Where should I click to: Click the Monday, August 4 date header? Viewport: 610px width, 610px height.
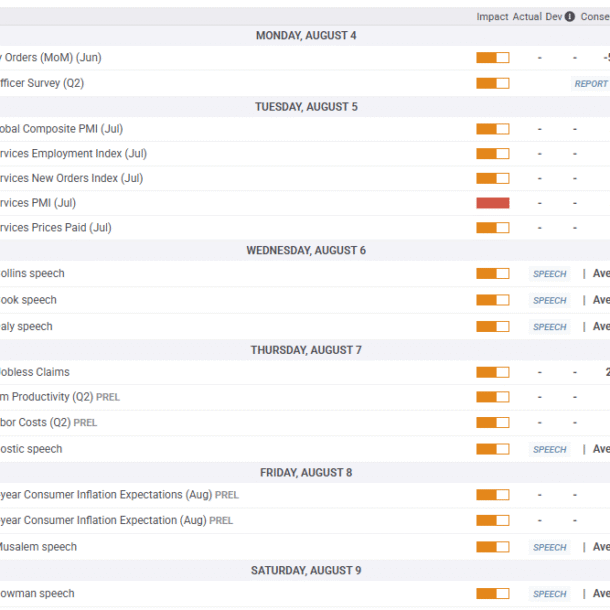(306, 36)
